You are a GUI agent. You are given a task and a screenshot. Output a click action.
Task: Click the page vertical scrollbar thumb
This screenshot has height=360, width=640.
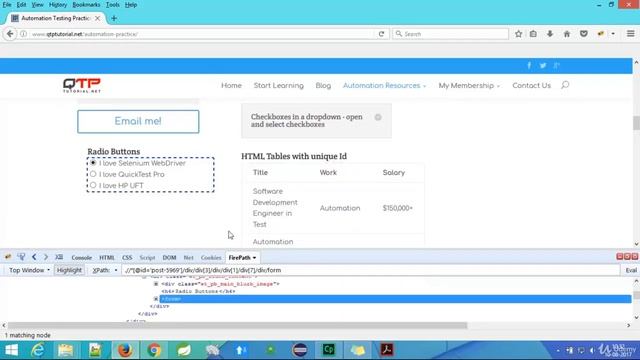tap(636, 123)
